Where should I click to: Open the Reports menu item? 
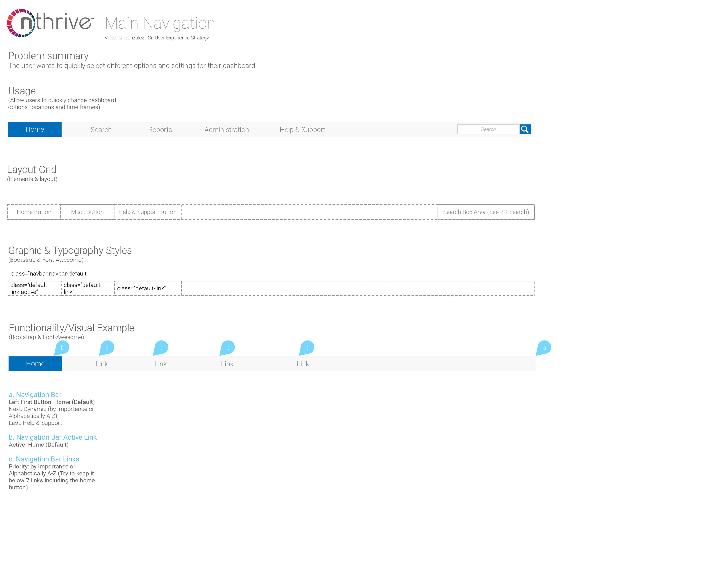(160, 130)
